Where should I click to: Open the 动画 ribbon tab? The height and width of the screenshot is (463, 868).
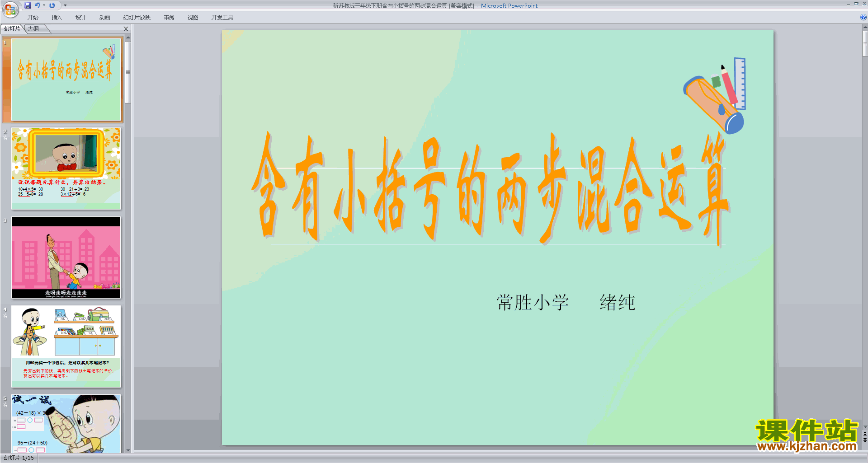coord(105,18)
